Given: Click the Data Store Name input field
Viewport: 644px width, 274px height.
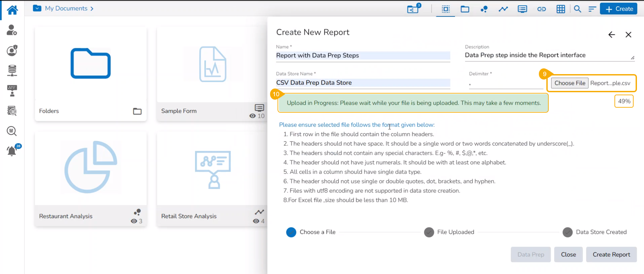Looking at the screenshot, I should (363, 83).
